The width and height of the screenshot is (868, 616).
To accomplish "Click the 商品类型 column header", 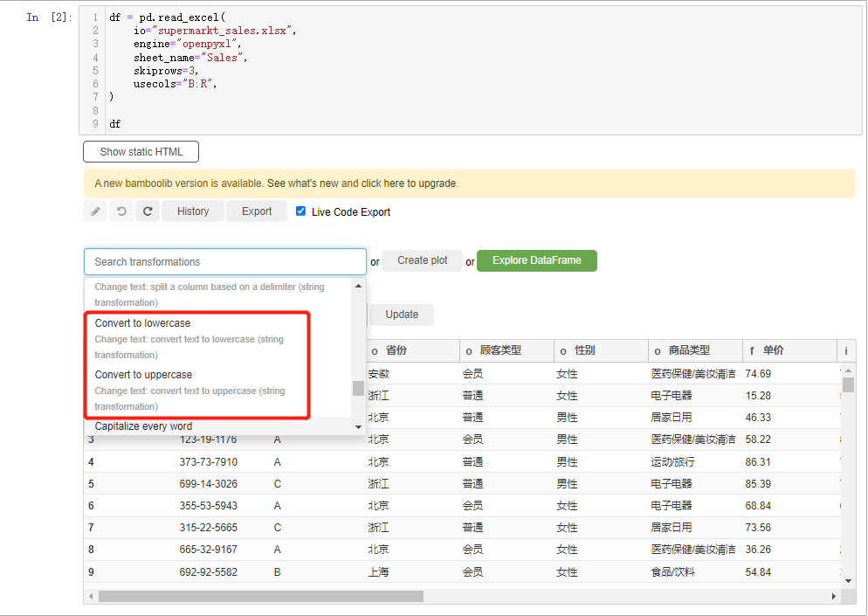I will [x=695, y=350].
